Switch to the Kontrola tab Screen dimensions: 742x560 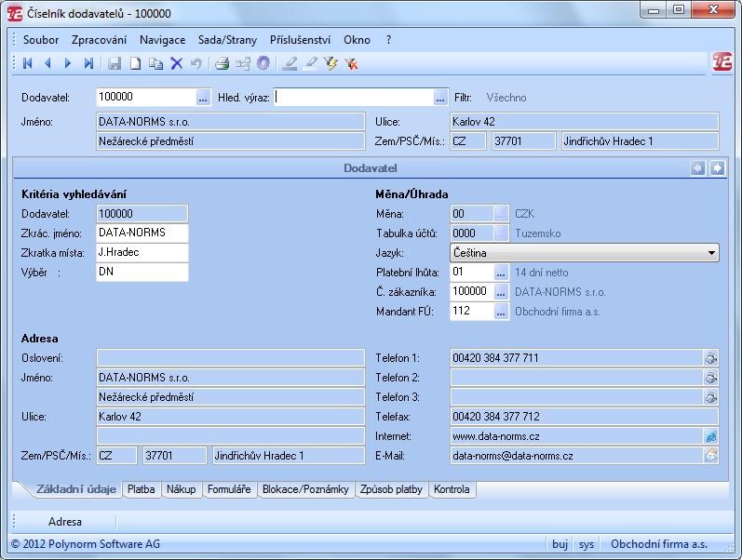pos(452,489)
